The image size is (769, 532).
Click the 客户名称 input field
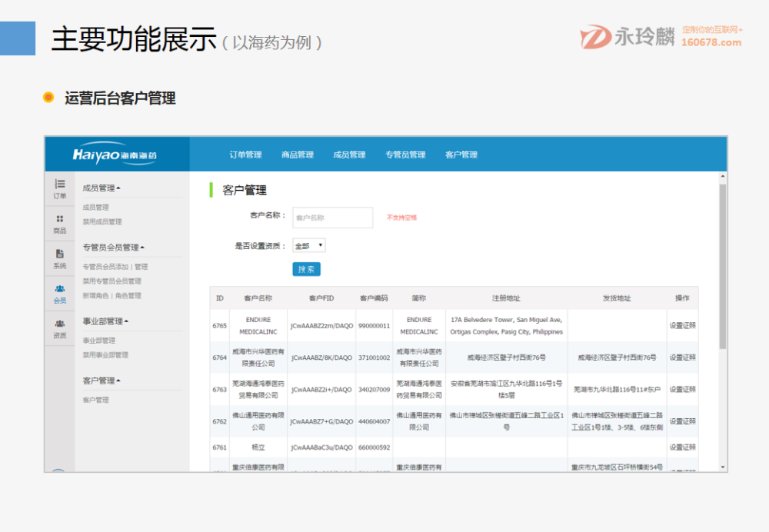[x=331, y=218]
